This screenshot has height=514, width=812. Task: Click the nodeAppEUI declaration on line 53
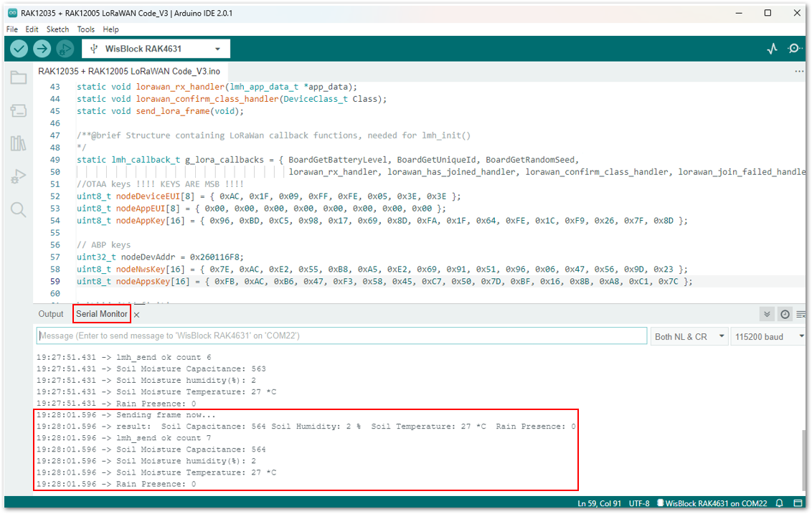coord(262,209)
